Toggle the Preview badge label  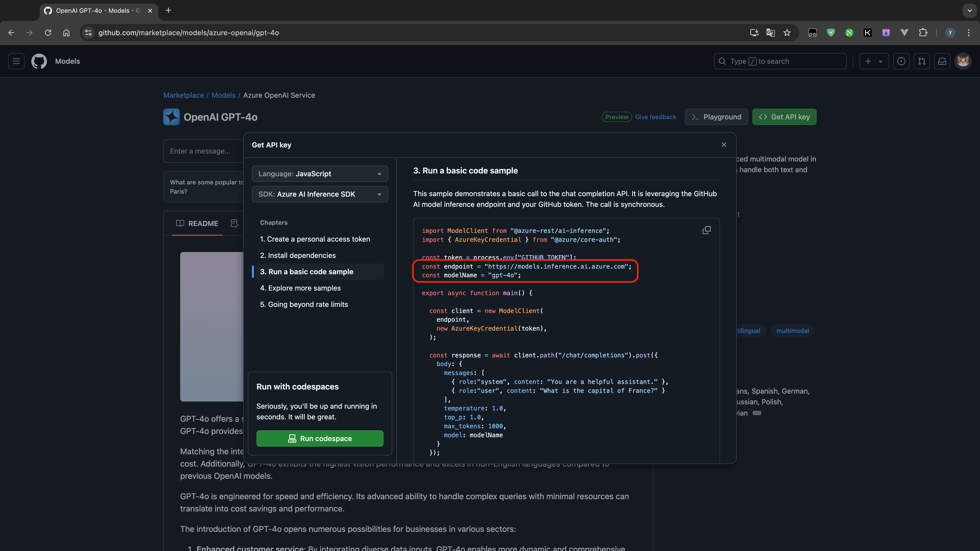pos(616,116)
